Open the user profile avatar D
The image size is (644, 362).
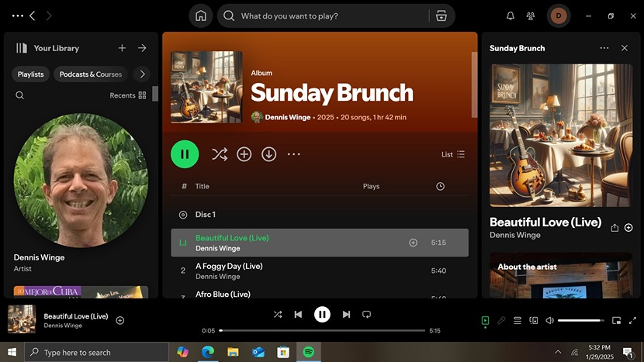coord(559,16)
